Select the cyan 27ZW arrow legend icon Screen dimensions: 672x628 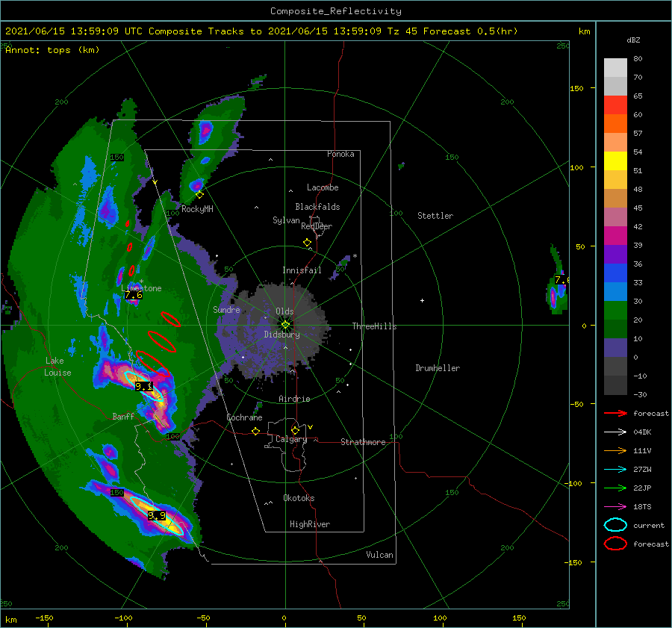tap(615, 470)
